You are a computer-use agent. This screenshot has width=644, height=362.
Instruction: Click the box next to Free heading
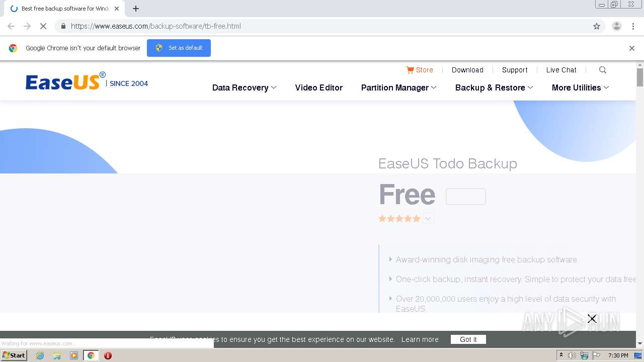point(466,197)
